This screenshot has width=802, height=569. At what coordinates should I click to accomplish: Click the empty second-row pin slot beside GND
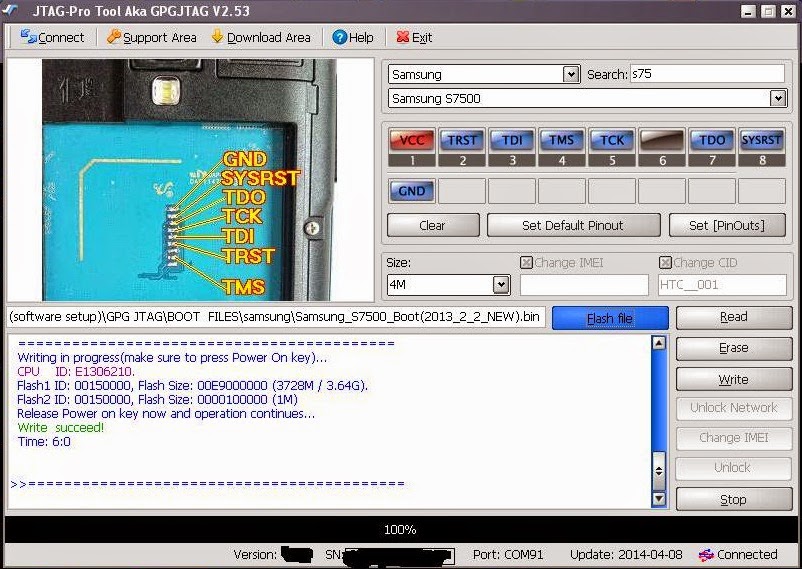pos(462,191)
